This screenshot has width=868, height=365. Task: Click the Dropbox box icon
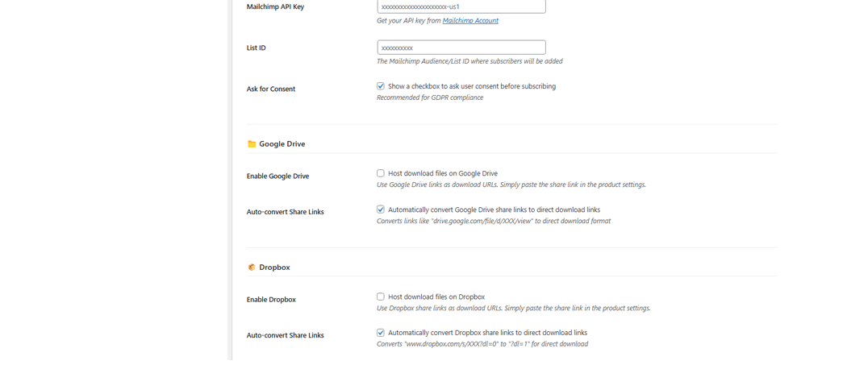point(252,268)
